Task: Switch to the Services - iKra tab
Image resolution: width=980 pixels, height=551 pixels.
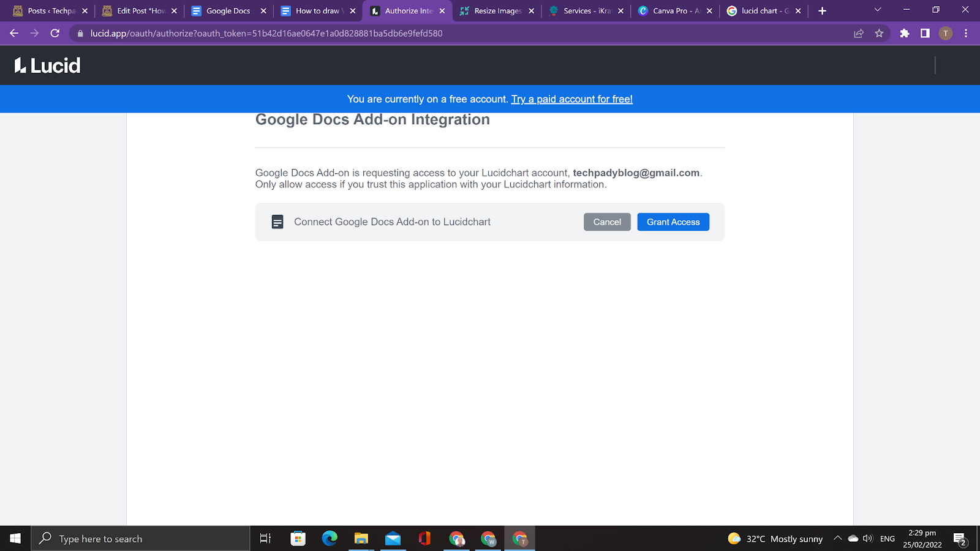Action: (586, 10)
